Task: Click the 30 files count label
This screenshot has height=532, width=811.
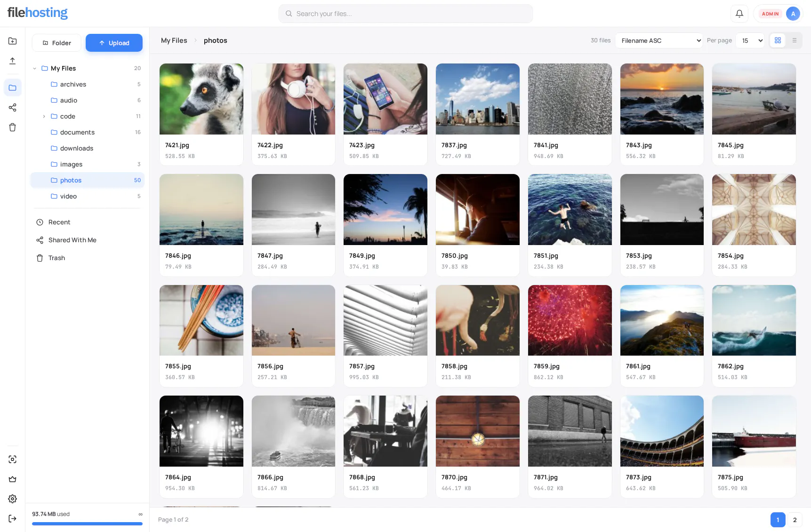Action: (x=601, y=40)
